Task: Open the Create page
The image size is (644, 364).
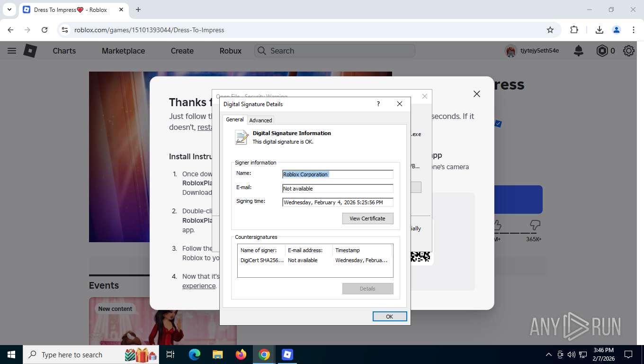Action: 182,51
